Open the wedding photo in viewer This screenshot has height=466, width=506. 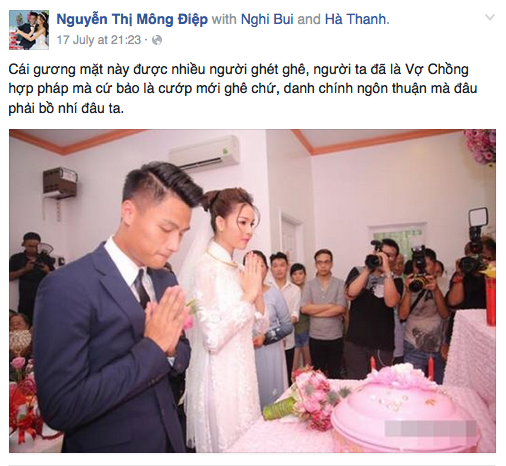tap(252, 291)
